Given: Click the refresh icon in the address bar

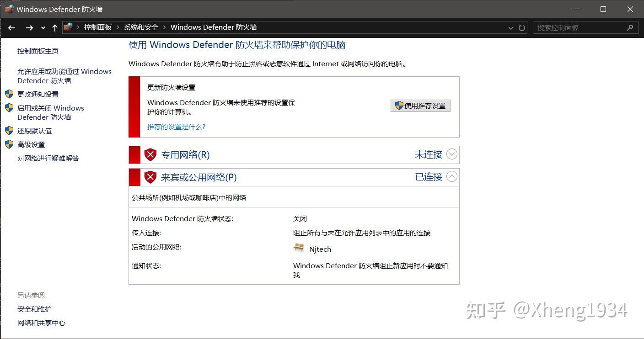Looking at the screenshot, I should tap(521, 27).
